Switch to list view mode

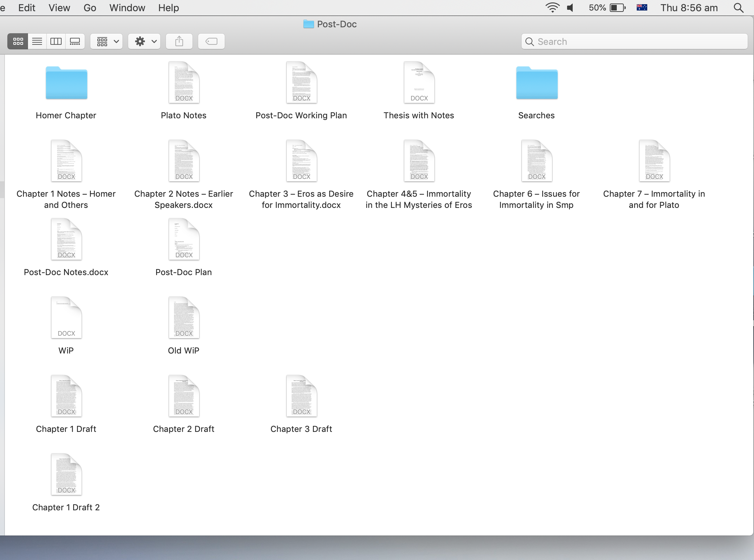point(37,42)
